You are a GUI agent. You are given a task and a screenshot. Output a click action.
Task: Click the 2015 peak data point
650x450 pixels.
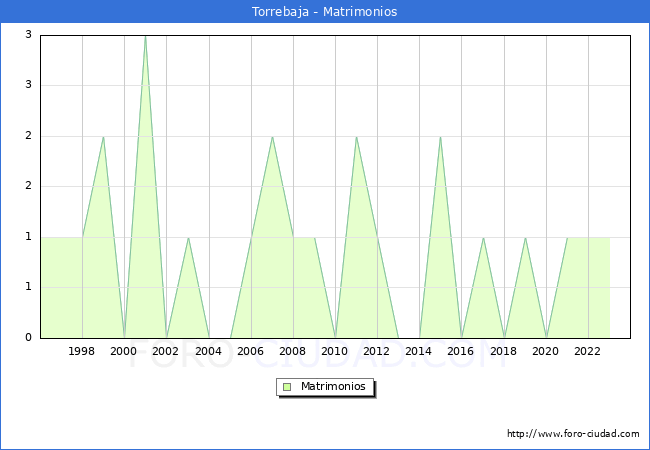pos(440,137)
